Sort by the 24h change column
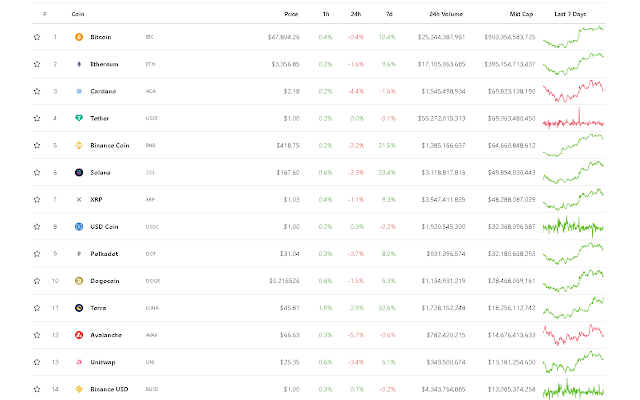The height and width of the screenshot is (400, 640). 356,14
